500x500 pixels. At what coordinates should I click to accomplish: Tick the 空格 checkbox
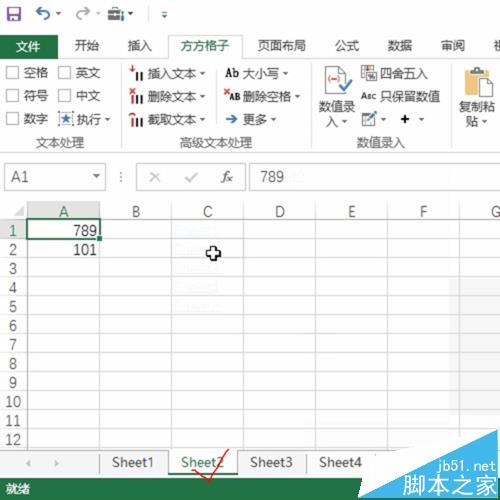(x=13, y=73)
